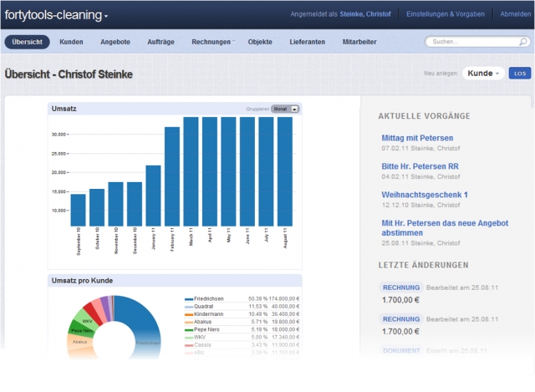Viewport: 535px width, 392px height.
Task: Click the September 10 revenue bar
Action: 78,210
